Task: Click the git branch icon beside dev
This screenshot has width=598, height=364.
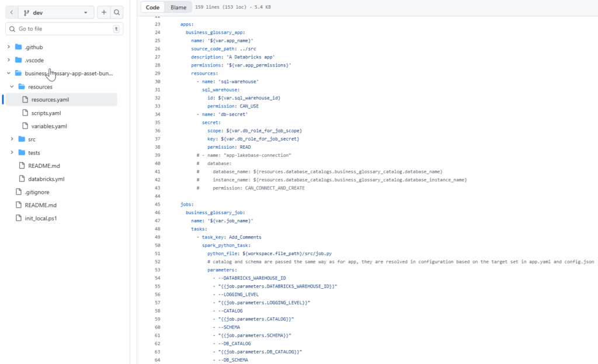Action: [x=26, y=12]
